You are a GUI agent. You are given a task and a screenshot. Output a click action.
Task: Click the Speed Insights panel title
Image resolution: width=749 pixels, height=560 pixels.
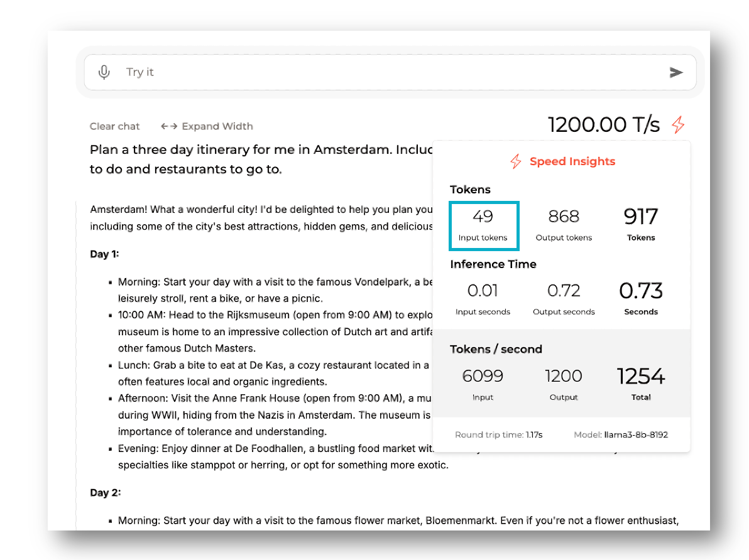click(x=572, y=161)
